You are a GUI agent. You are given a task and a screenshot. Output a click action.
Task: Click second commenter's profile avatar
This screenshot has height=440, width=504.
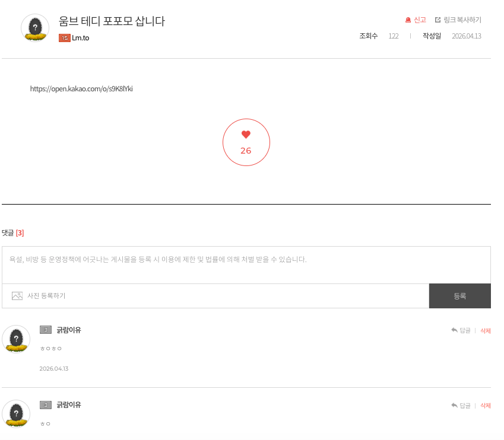tap(16, 413)
